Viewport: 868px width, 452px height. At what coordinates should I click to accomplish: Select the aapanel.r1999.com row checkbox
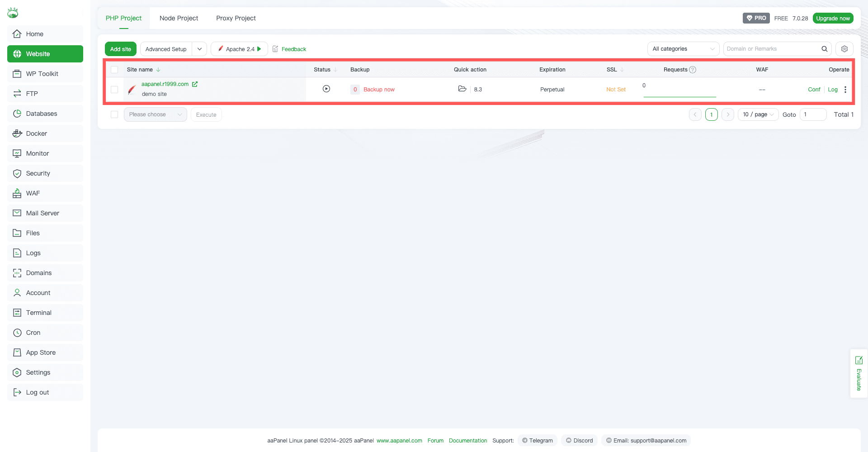tap(114, 90)
